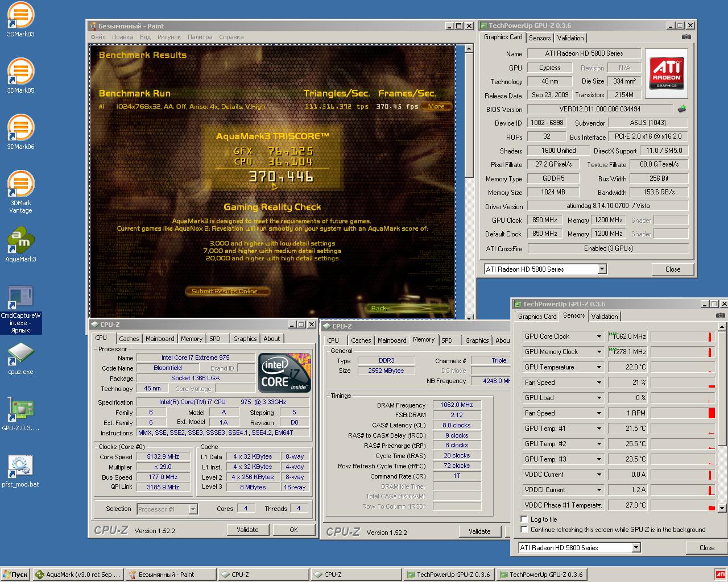Viewport: 728px width, 582px height.
Task: Switch to the Paint taskbar button
Action: (x=171, y=574)
